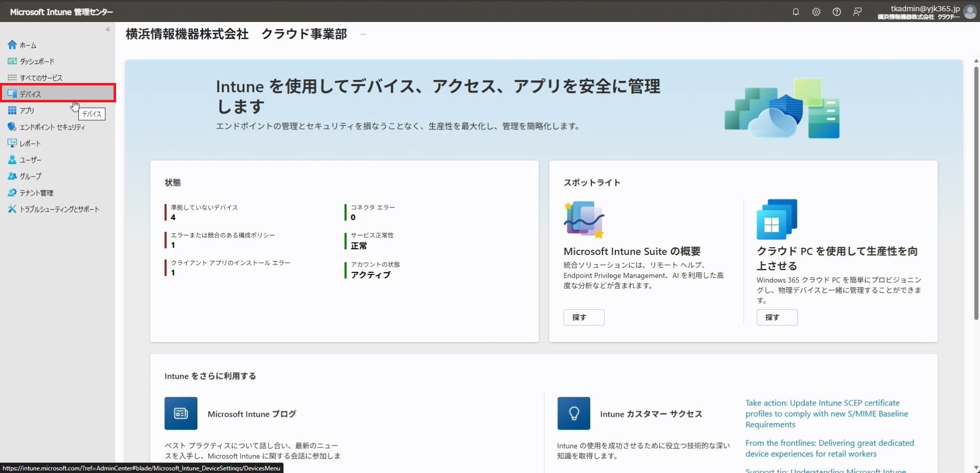This screenshot has width=980, height=473.
Task: Select エンドポイント セキュリティ in the sidebar
Action: [52, 127]
